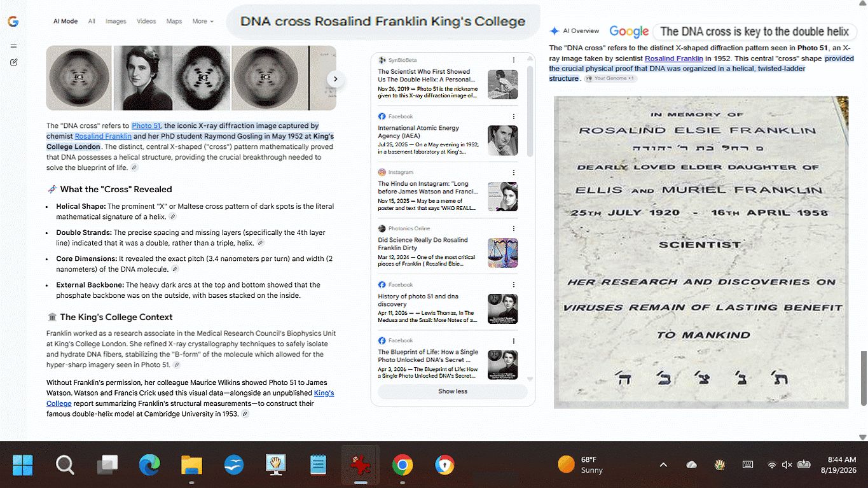Open source link icon for Core Dimensions bullet

tap(175, 270)
